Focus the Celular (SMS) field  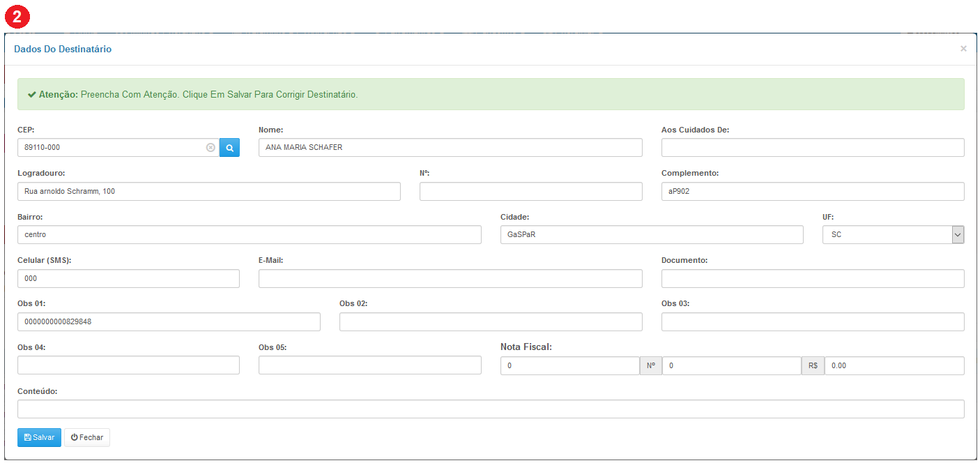click(x=128, y=279)
